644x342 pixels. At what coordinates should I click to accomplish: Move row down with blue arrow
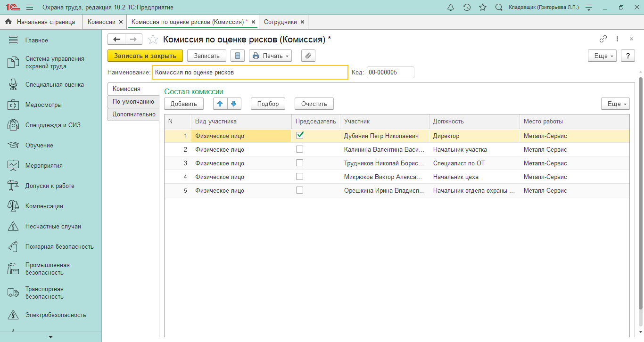point(234,104)
